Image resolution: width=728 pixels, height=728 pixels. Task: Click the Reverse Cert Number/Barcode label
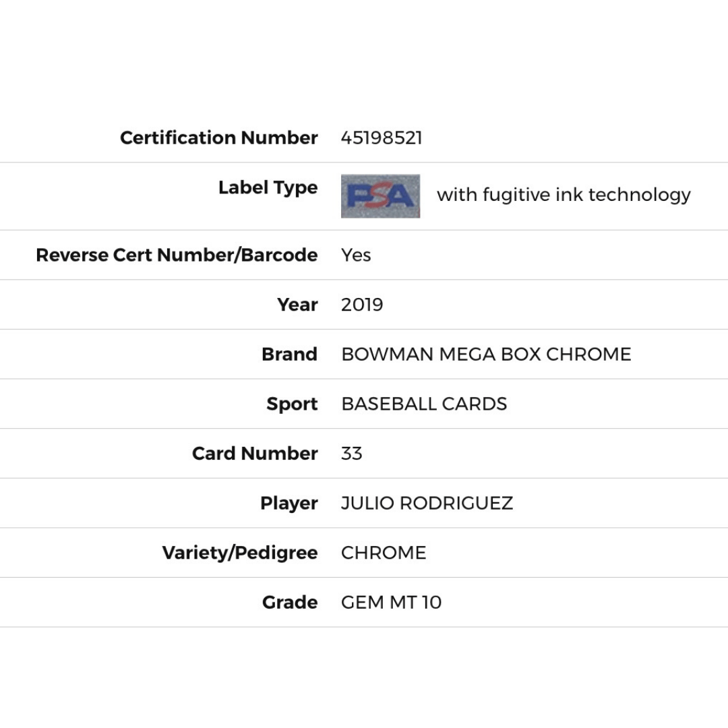pyautogui.click(x=177, y=255)
